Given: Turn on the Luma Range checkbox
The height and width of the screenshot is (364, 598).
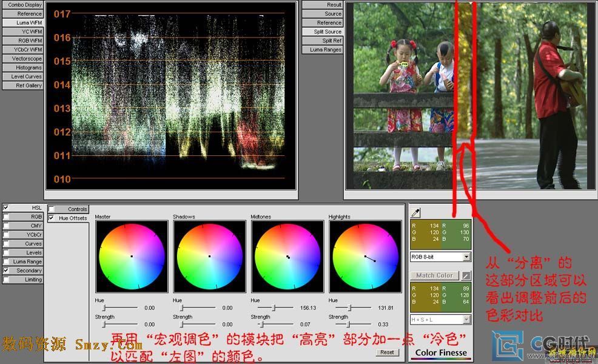Looking at the screenshot, I should (5, 261).
